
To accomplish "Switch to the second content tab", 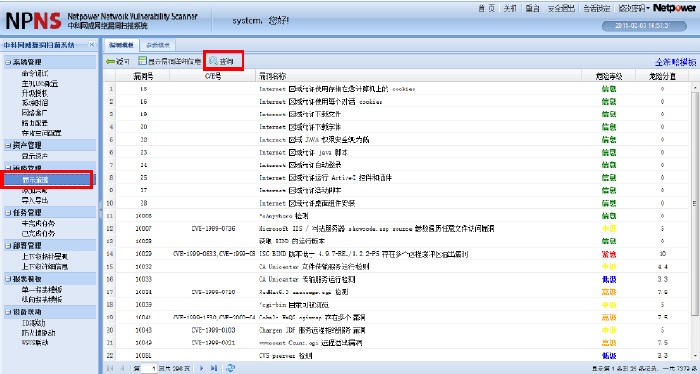I will 158,45.
